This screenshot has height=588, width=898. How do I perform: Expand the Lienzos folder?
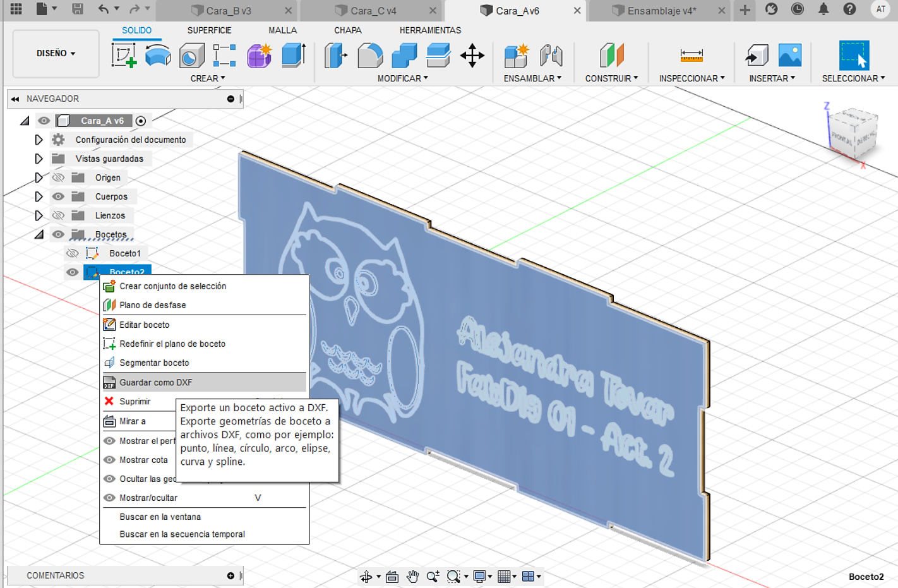coord(39,215)
